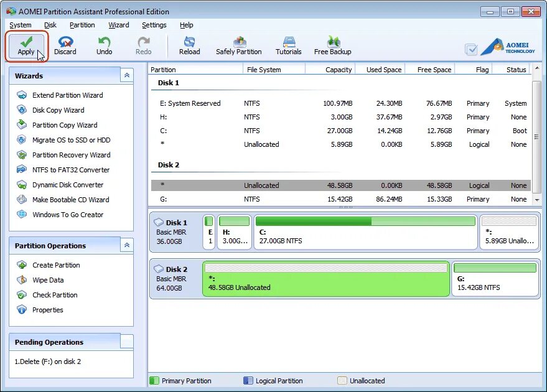This screenshot has height=392, width=547.
Task: Select H: partition row in list
Action: (341, 117)
